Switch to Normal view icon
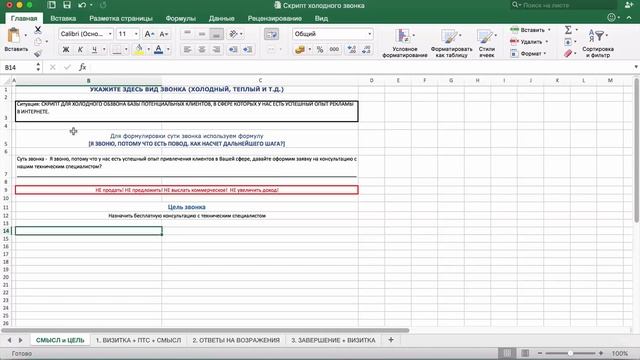640x360 pixels. pyautogui.click(x=507, y=353)
